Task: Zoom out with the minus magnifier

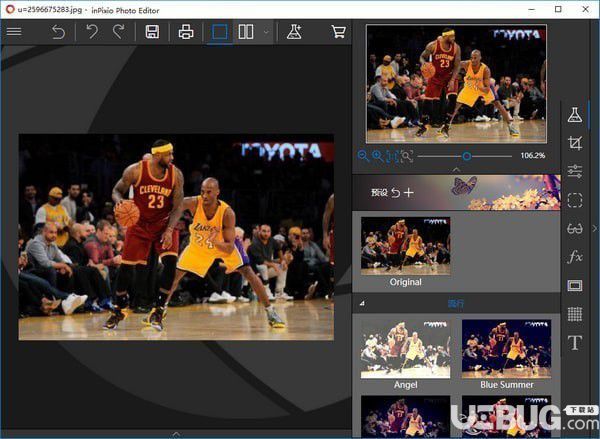Action: [x=363, y=156]
